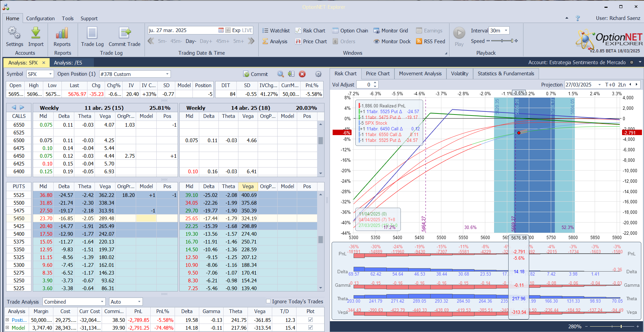Open the Watchlist window

[276, 31]
